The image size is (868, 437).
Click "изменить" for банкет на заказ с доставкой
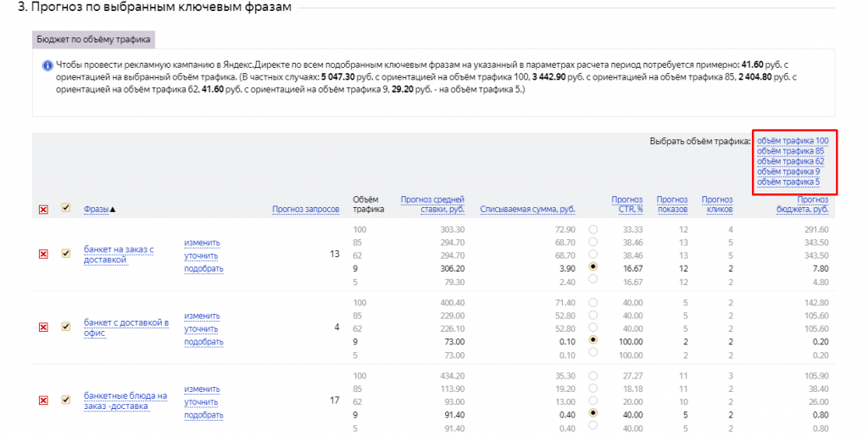click(x=202, y=243)
